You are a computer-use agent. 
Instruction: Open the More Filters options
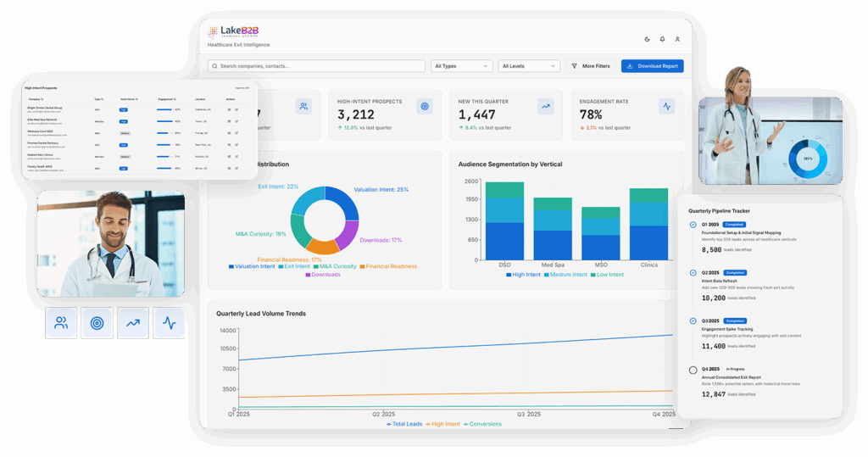[x=590, y=66]
